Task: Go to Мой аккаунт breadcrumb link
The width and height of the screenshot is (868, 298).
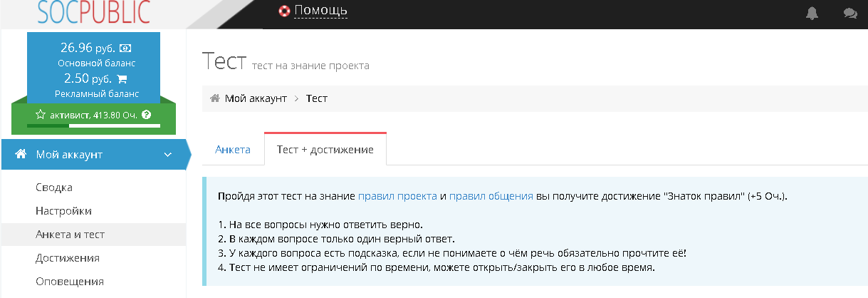Action: pos(256,98)
